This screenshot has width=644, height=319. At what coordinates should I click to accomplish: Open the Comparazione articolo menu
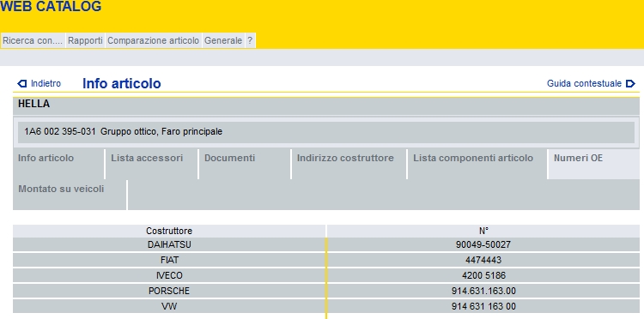(x=153, y=40)
